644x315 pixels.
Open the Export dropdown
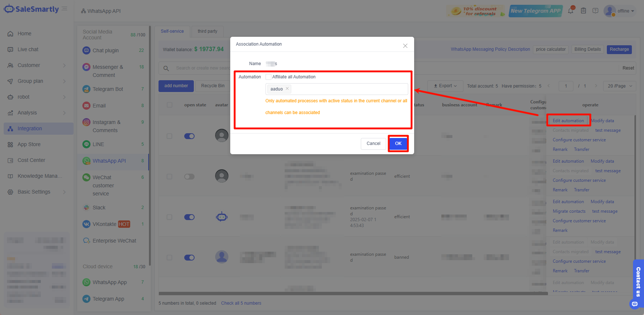[x=445, y=86]
